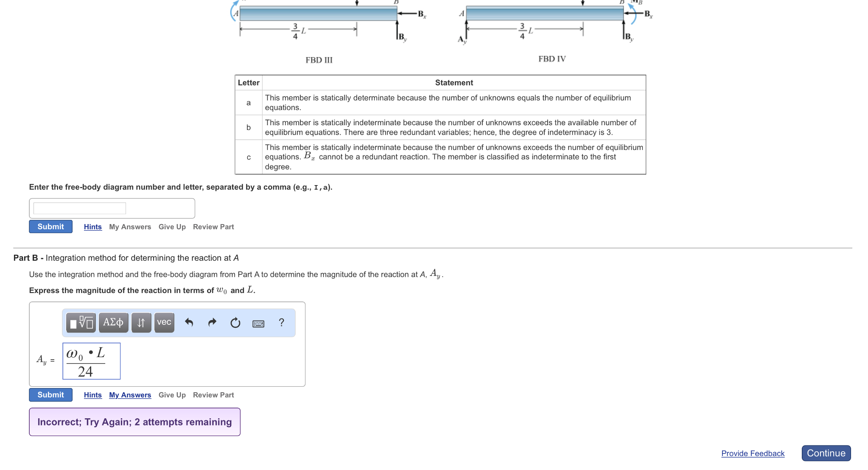Click the Provide Feedback link
This screenshot has height=470, width=868.
[753, 453]
